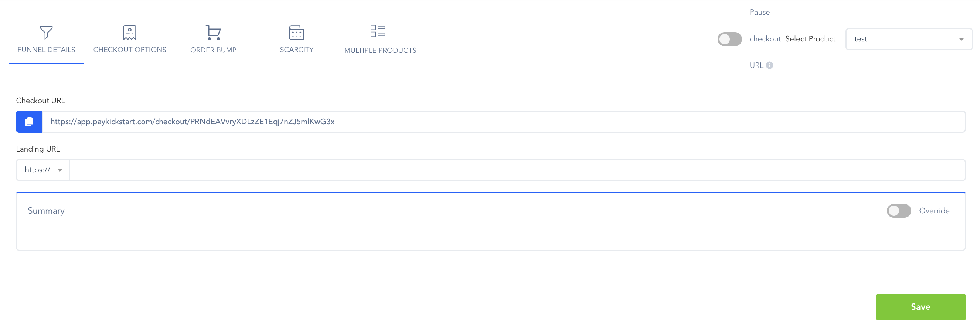Viewport: 980px width, 326px height.
Task: Open the Scarcity tab
Action: [x=296, y=50]
